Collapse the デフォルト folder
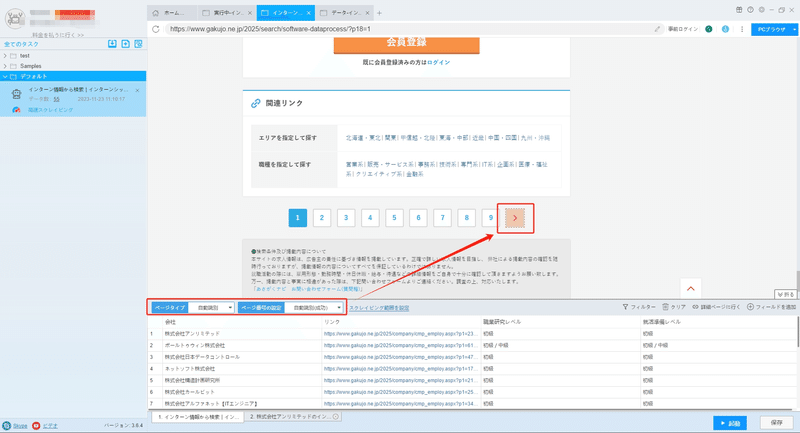The width and height of the screenshot is (800, 433). [5, 77]
